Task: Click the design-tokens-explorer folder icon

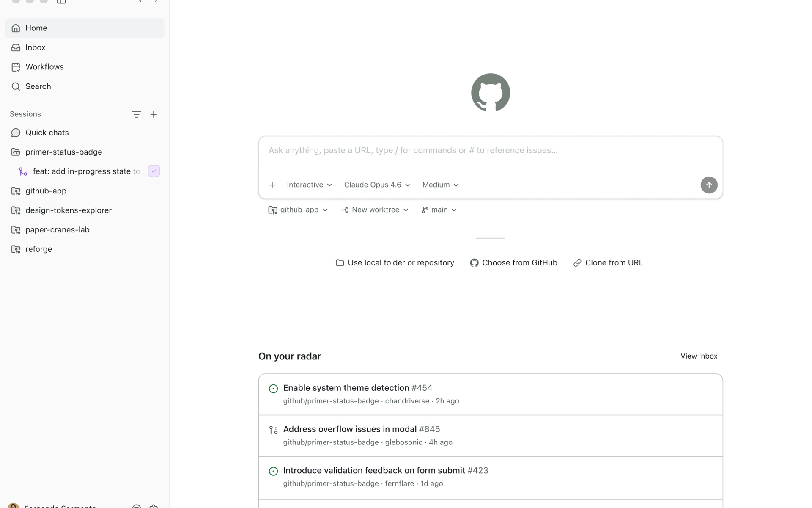Action: click(x=16, y=210)
